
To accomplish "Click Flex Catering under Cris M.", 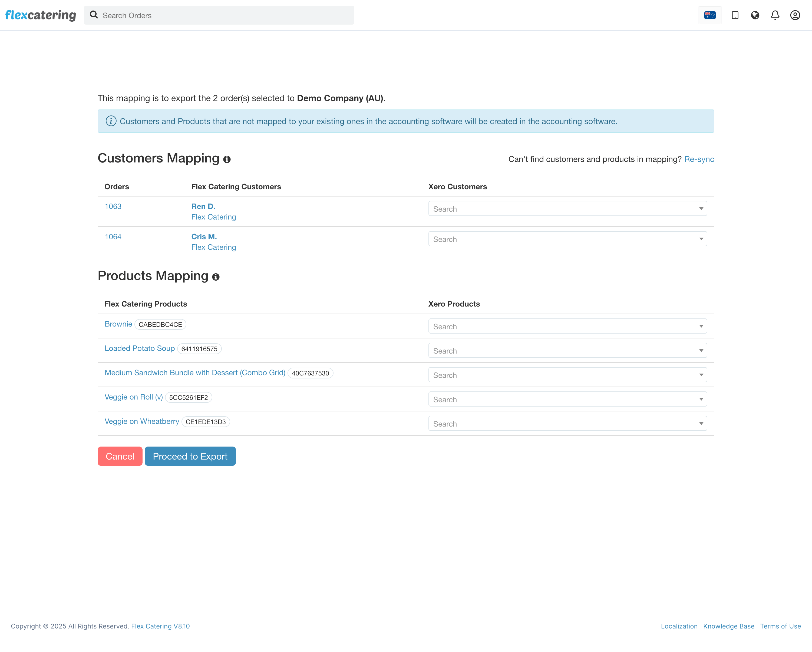I will [213, 247].
